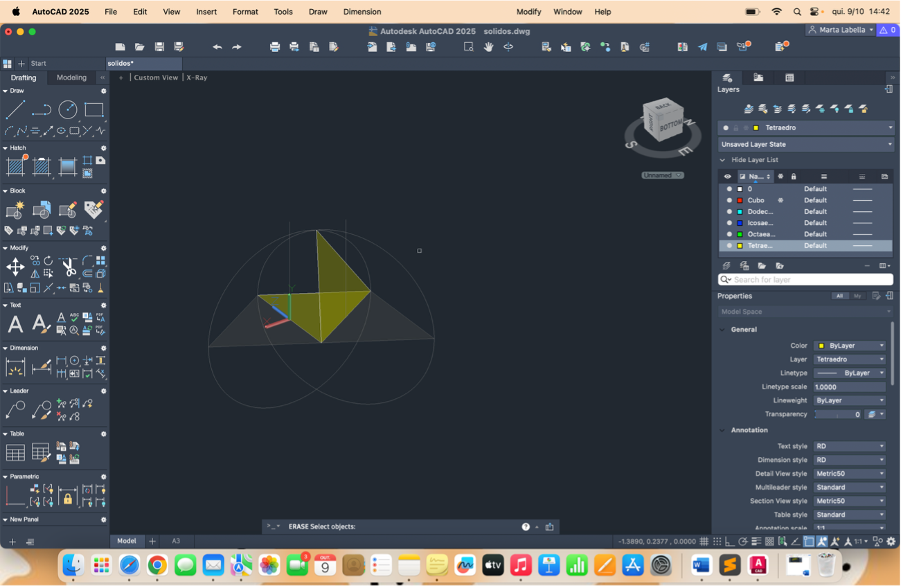The height and width of the screenshot is (588, 903).
Task: Adjust the Transparency slider in Properties
Action: point(839,415)
